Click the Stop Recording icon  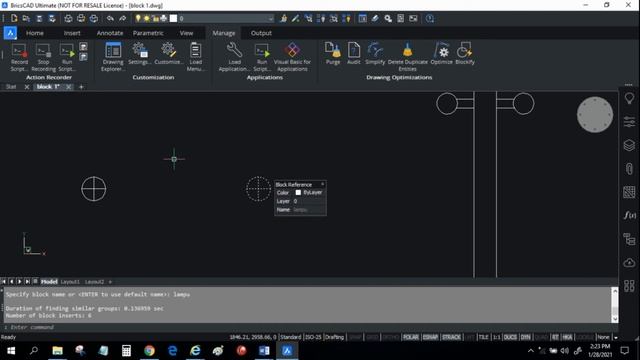(43, 51)
